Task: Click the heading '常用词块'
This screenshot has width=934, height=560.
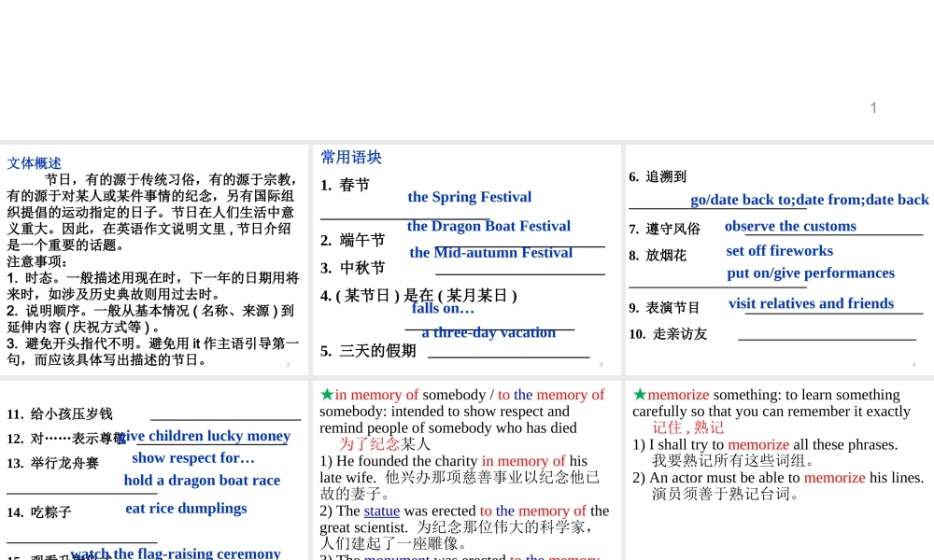Action: [350, 157]
